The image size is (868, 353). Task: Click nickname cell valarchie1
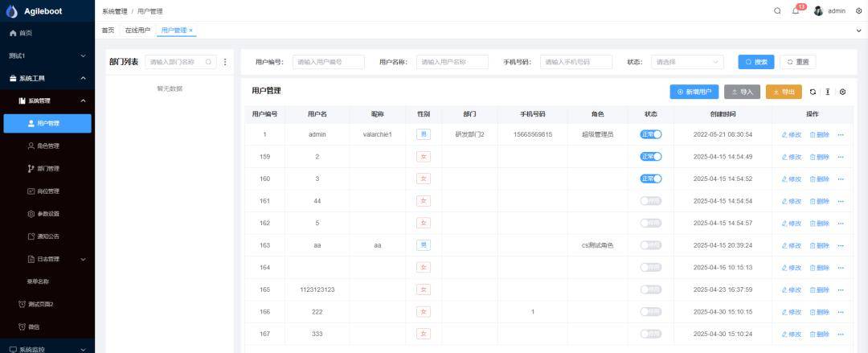[378, 134]
